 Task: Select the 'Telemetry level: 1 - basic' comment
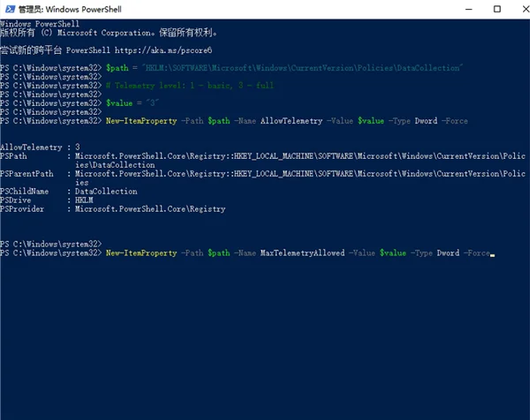tap(190, 86)
